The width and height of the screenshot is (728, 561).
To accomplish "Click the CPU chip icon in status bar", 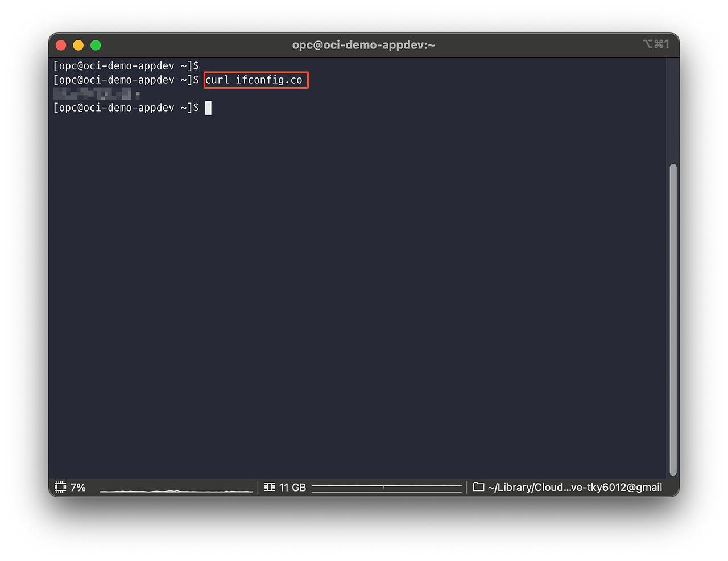I will point(60,488).
